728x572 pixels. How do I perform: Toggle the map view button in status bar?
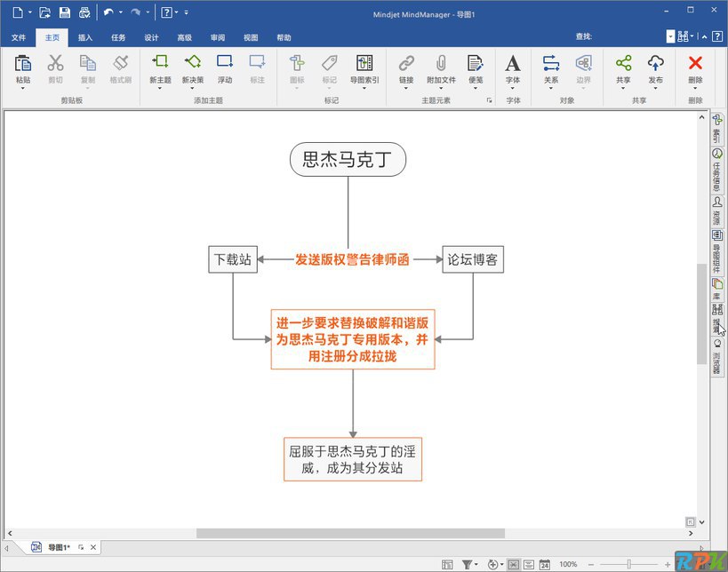click(x=513, y=565)
